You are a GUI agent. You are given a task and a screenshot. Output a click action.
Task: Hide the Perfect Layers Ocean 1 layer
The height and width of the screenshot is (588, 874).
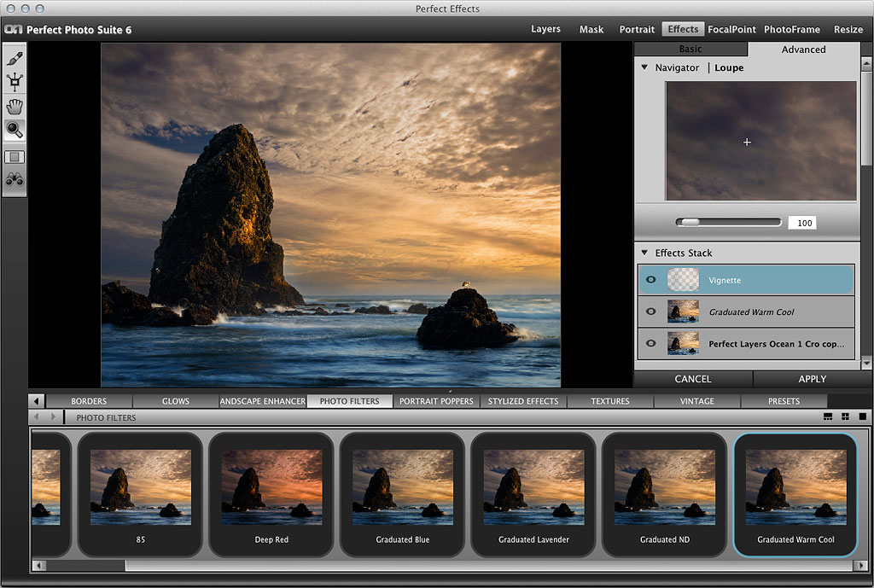coord(651,344)
